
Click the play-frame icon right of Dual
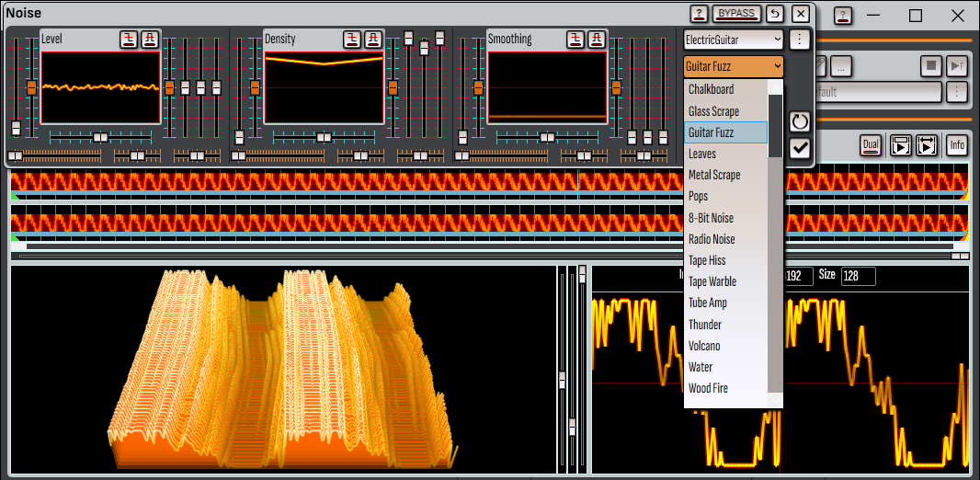click(x=901, y=145)
